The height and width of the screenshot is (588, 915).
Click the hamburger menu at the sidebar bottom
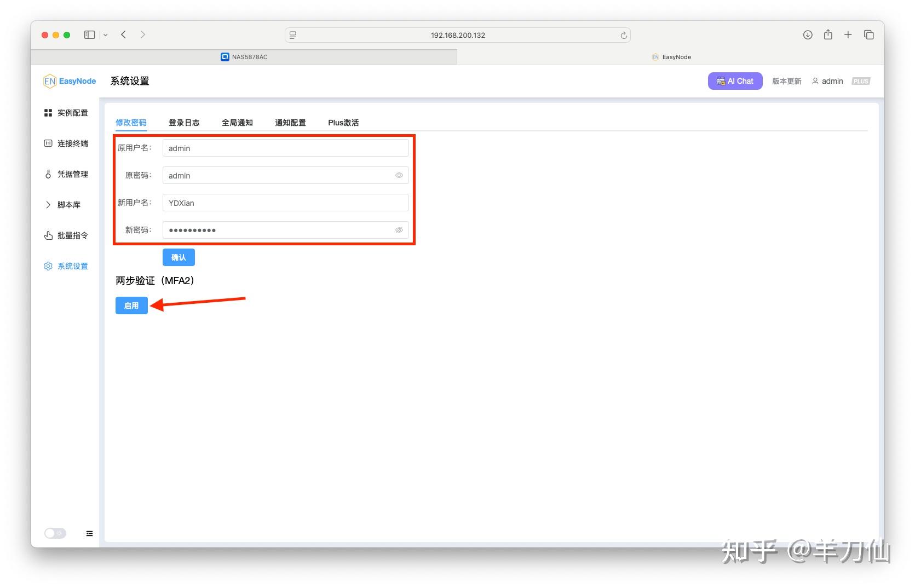pos(89,533)
